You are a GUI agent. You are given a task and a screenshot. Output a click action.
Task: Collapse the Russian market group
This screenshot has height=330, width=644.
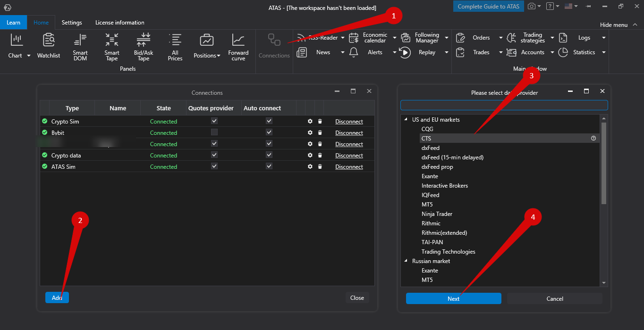[406, 261]
